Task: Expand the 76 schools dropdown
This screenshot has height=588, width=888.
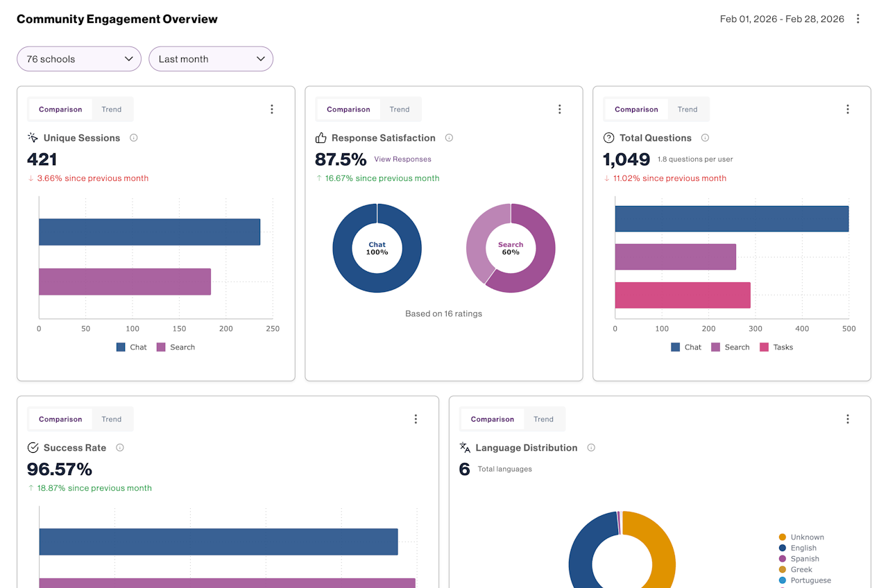Action: (x=79, y=59)
